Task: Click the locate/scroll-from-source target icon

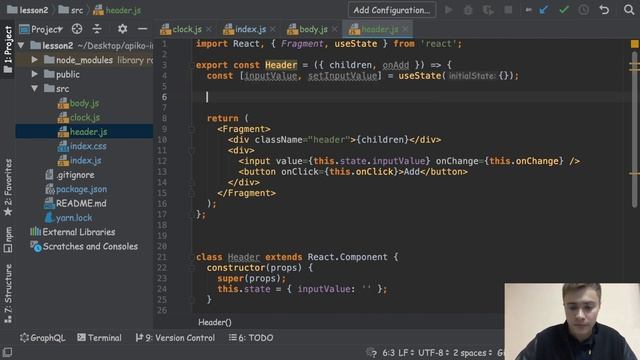Action: 77,29
